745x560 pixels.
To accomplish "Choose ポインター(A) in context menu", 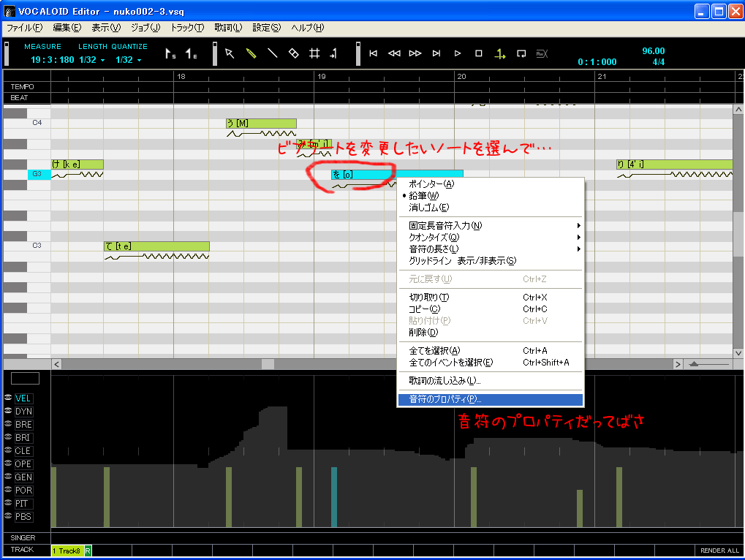I will pos(491,183).
